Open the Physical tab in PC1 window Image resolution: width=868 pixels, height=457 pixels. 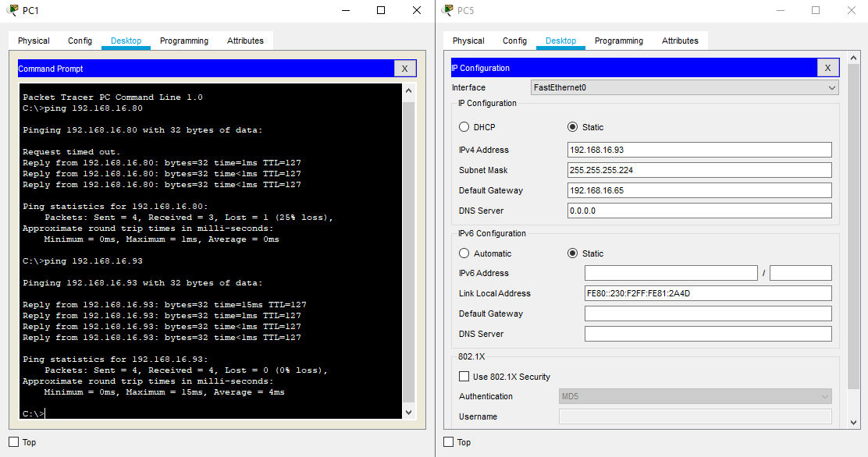(34, 41)
